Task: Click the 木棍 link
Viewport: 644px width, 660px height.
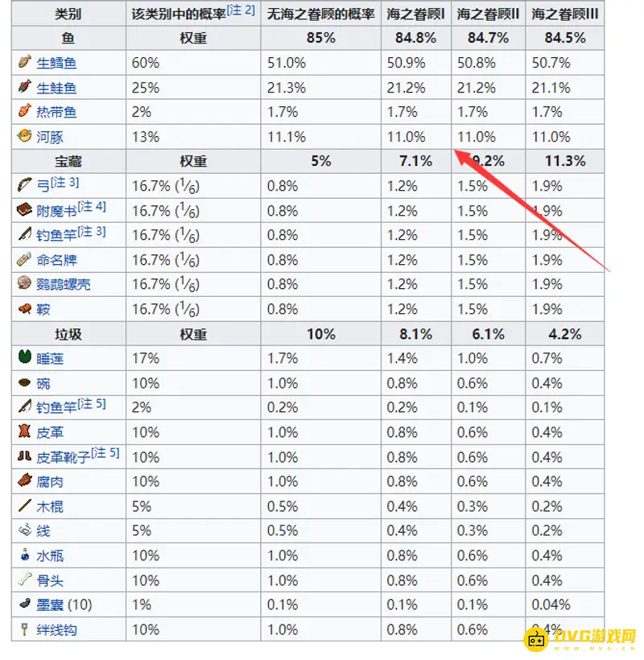Action: pos(50,506)
